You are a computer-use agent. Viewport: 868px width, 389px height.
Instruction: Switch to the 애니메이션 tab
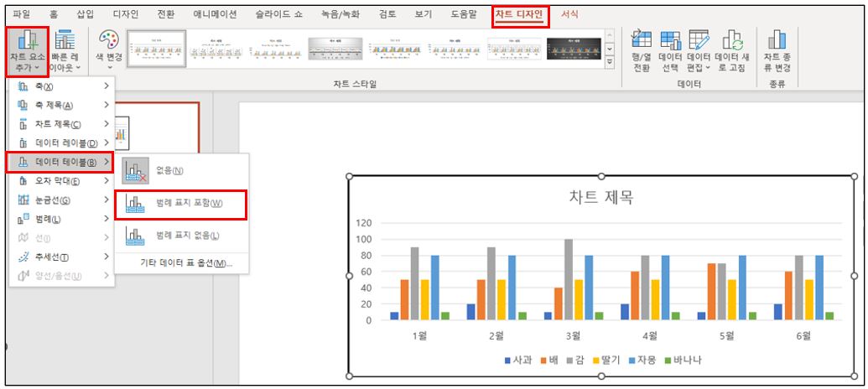pyautogui.click(x=216, y=14)
